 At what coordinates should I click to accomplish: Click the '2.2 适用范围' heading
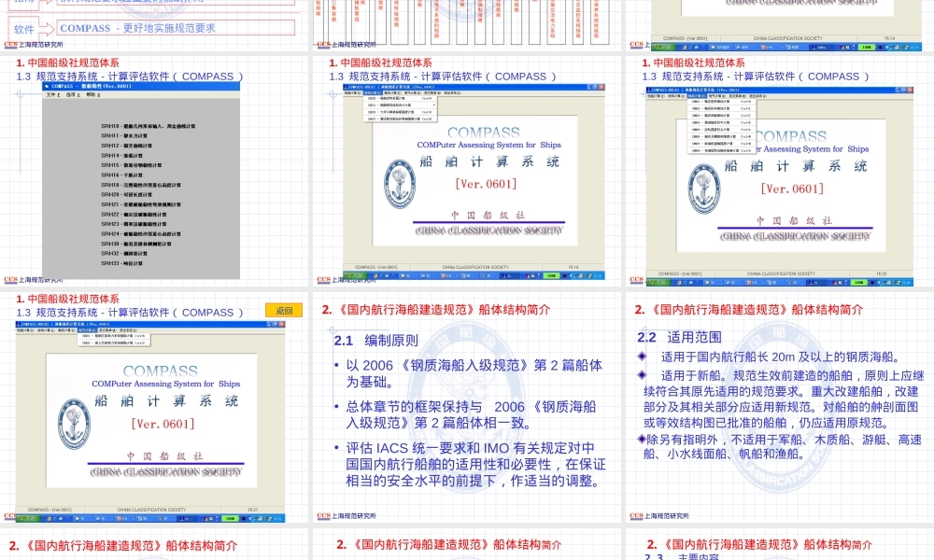click(x=680, y=338)
